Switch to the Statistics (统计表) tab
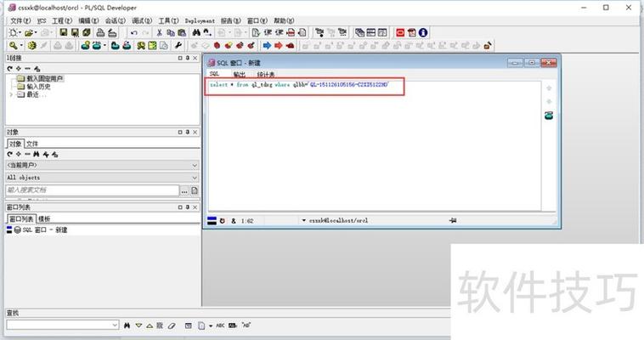The image size is (644, 340). click(265, 75)
